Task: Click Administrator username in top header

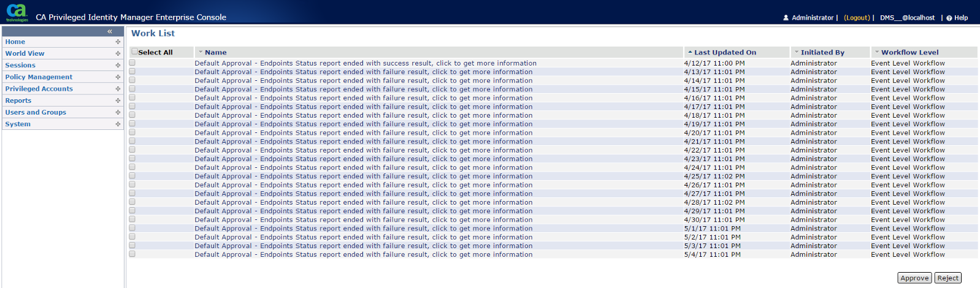Action: [x=813, y=18]
